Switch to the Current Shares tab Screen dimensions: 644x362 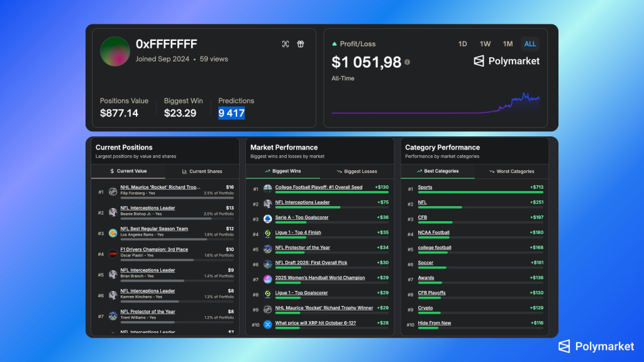point(201,172)
